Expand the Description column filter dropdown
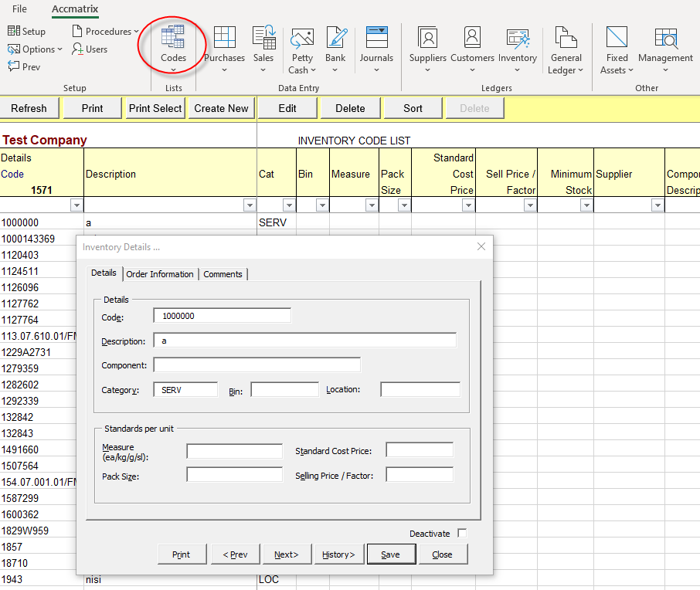700x590 pixels. [250, 205]
